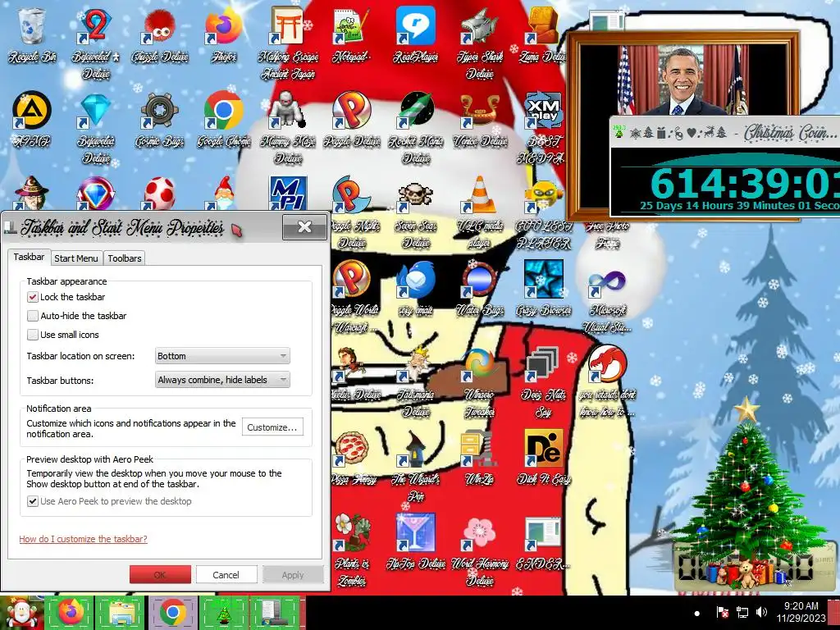
Task: Select the Water Bugs desktop icon
Action: (479, 290)
